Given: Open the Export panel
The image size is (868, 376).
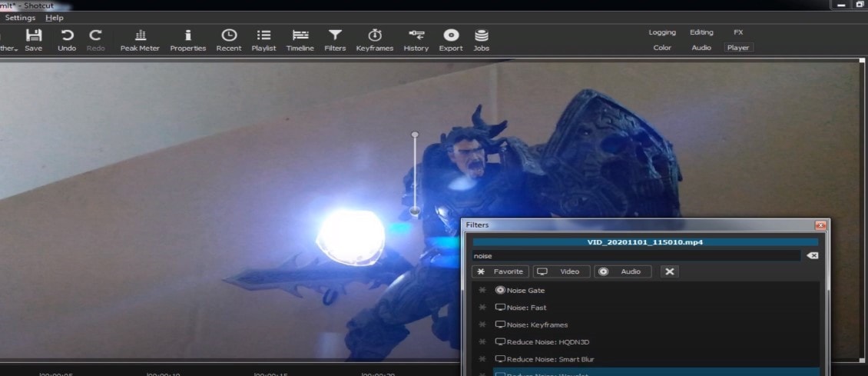Looking at the screenshot, I should (x=451, y=41).
